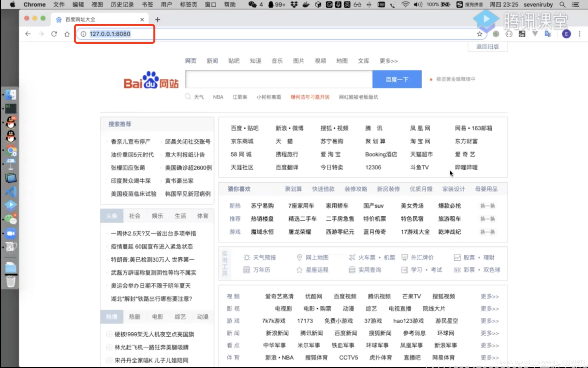Click the home icon in toolbar

coord(67,34)
